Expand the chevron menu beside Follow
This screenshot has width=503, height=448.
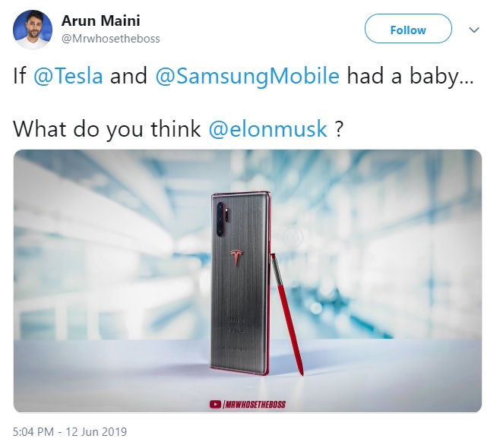474,30
